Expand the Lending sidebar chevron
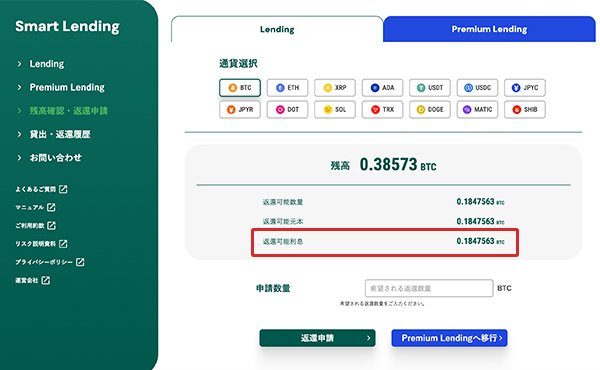The image size is (600, 370). click(x=20, y=64)
